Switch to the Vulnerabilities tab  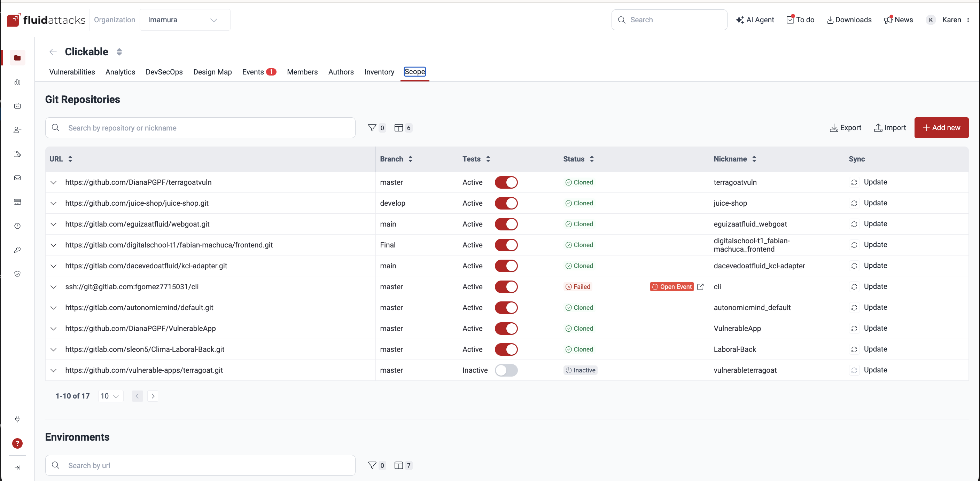72,72
